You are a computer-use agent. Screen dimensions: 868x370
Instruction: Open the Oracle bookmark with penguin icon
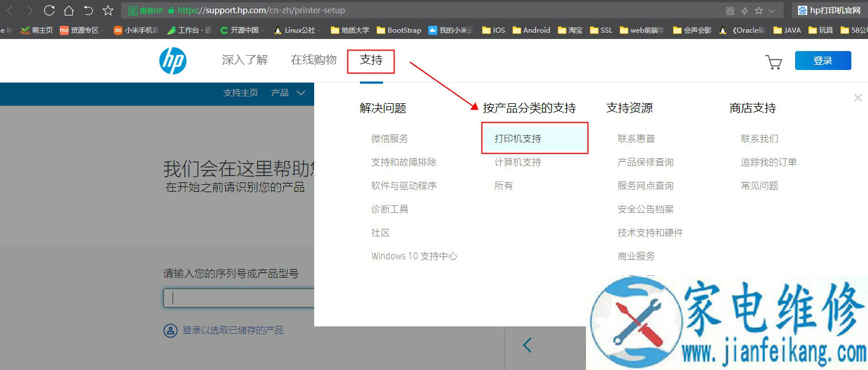(x=742, y=30)
